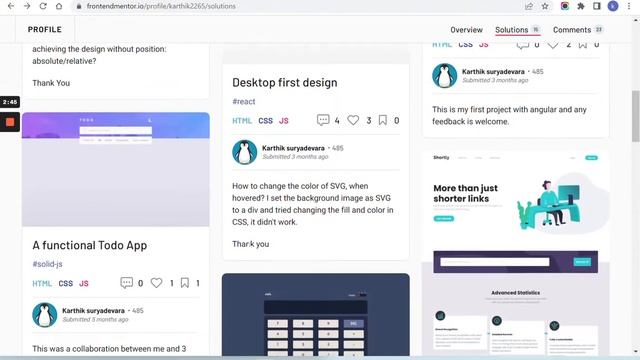
Task: Open Karthik suryadevara on Desktop first design
Action: coord(293,148)
